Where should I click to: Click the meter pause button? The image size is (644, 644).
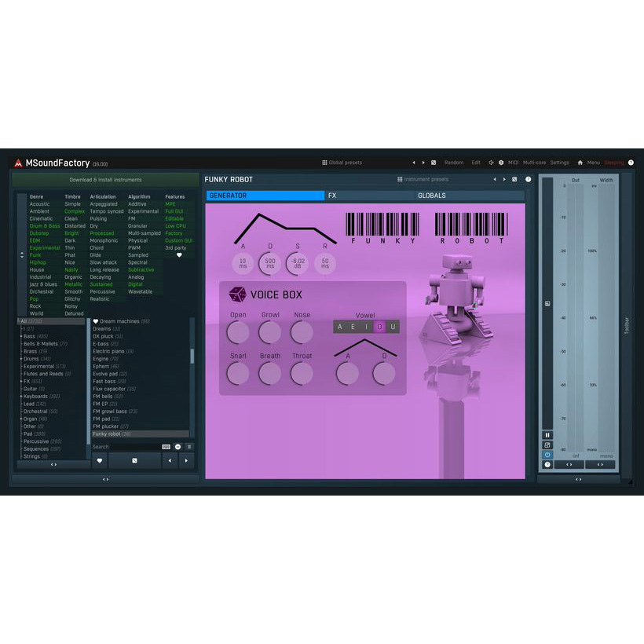[547, 435]
